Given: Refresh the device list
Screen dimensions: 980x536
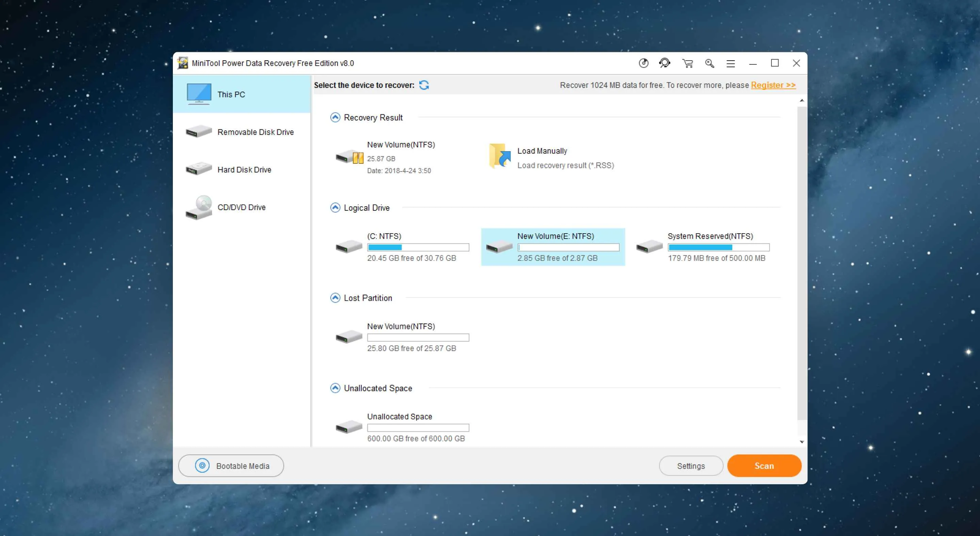Looking at the screenshot, I should point(424,85).
